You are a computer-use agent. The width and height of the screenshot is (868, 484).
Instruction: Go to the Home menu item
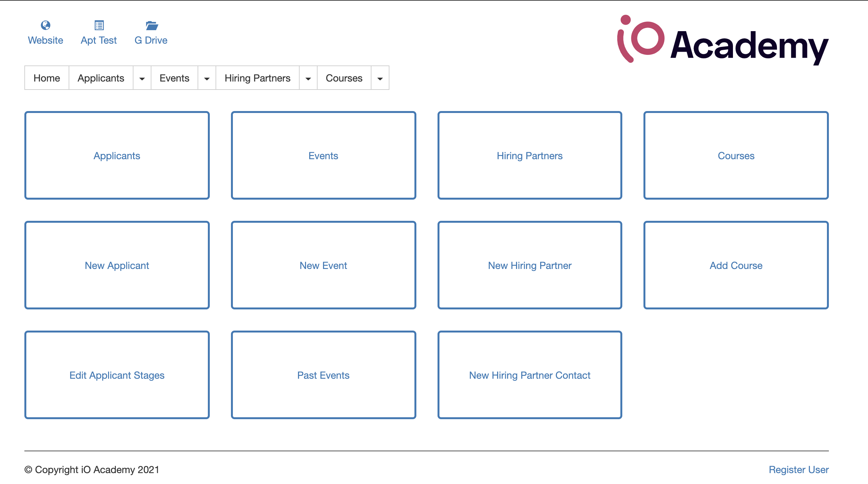pos(47,78)
